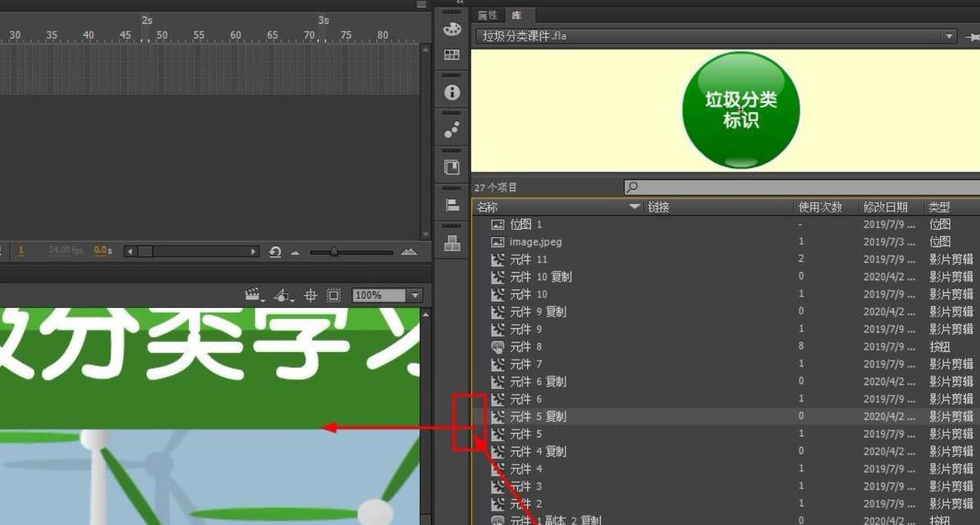Click the timeline scroll left arrow
This screenshot has width=980, height=525.
[129, 251]
